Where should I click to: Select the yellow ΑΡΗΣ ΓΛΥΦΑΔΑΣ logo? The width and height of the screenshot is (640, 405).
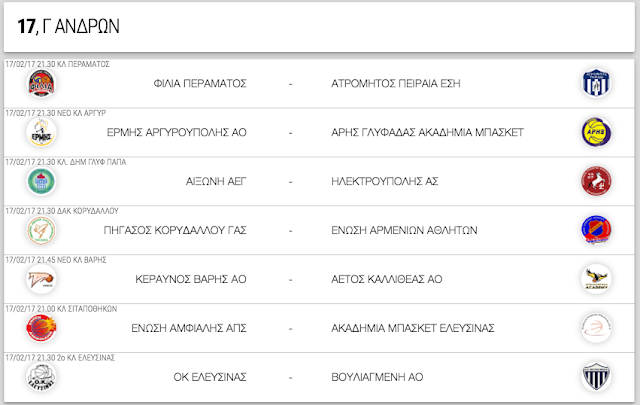pyautogui.click(x=596, y=132)
